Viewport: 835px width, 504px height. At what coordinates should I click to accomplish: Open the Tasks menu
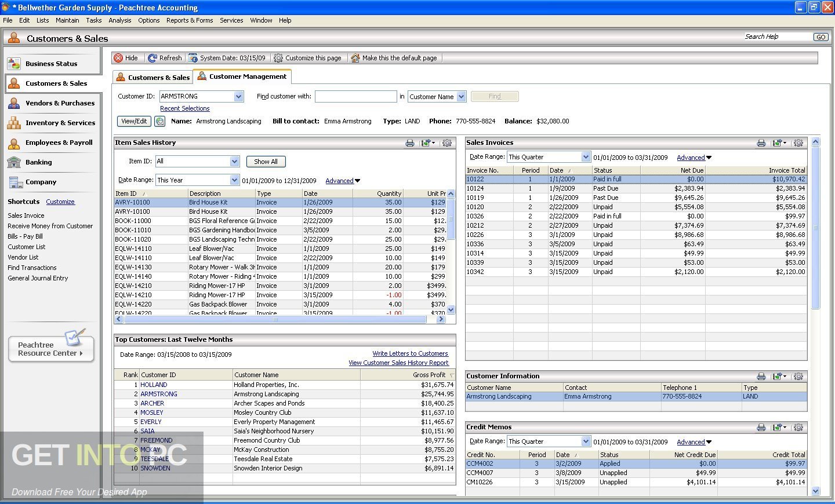click(x=94, y=20)
